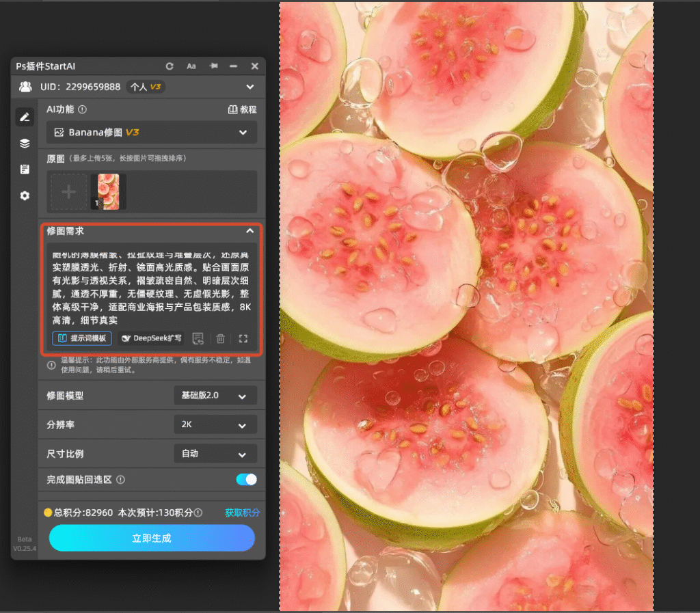Click the user account avatar icon

click(25, 87)
